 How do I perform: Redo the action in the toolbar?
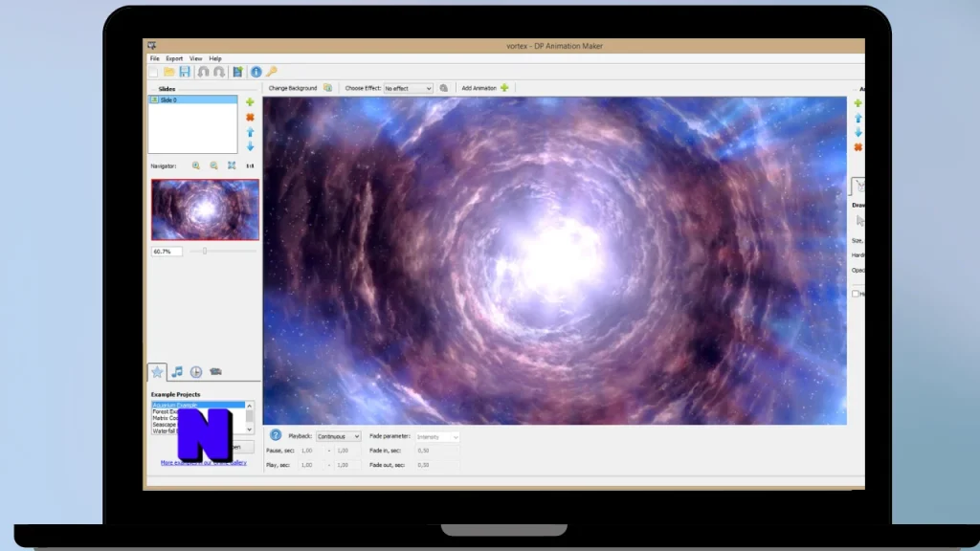[219, 73]
